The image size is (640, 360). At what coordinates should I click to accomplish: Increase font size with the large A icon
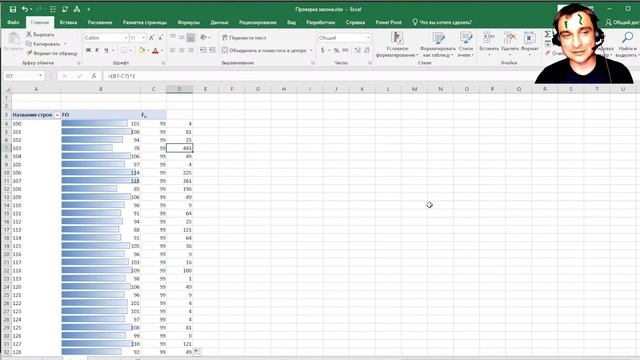(x=151, y=38)
